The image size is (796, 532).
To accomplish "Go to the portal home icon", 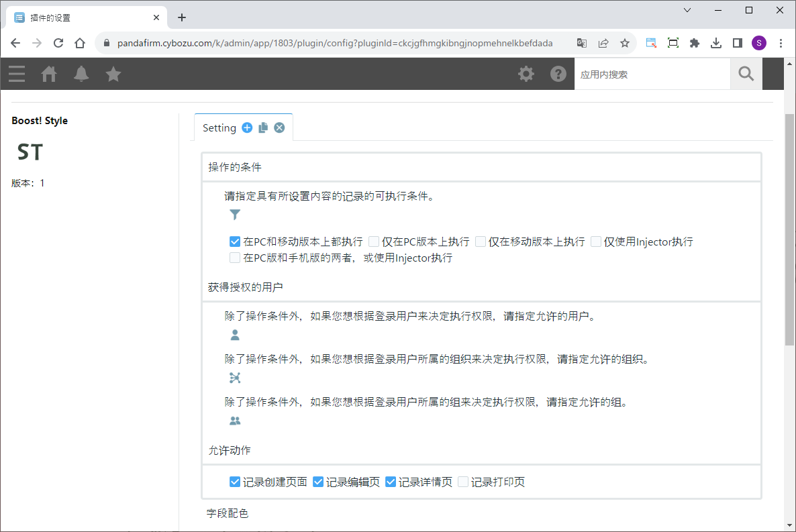I will point(49,74).
